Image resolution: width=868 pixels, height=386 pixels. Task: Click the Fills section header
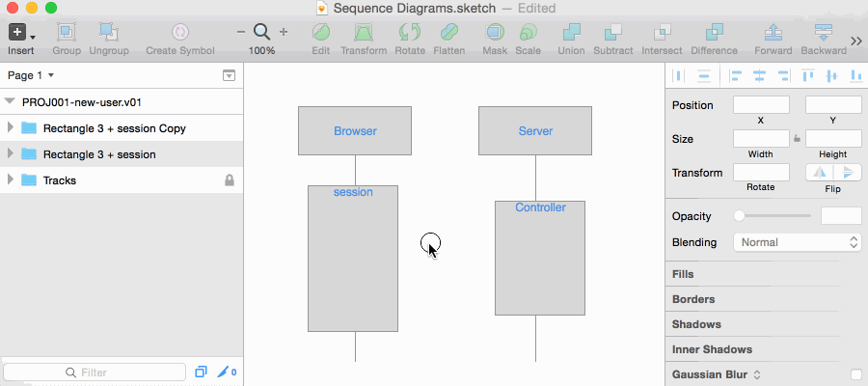[683, 274]
